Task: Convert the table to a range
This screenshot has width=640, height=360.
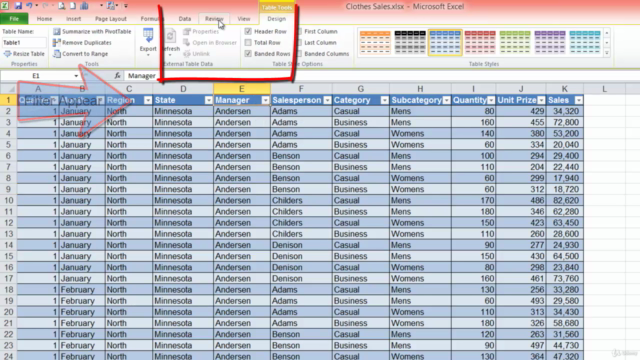Action: (x=81, y=53)
